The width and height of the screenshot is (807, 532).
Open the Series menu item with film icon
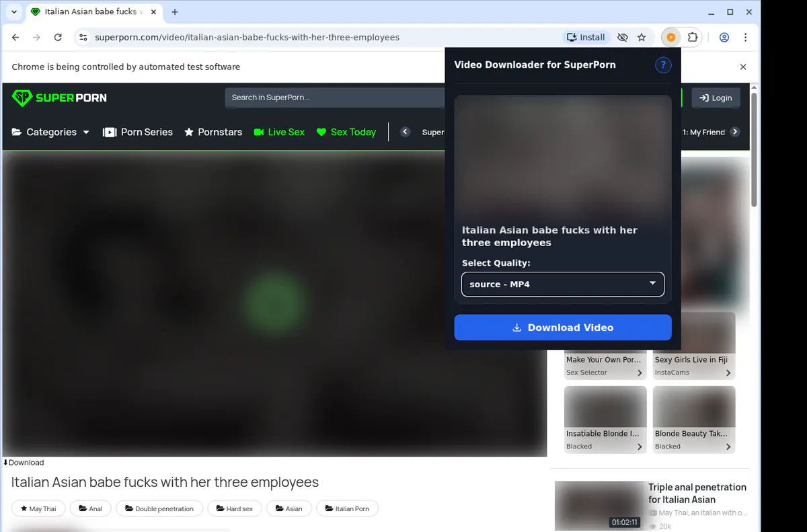138,132
